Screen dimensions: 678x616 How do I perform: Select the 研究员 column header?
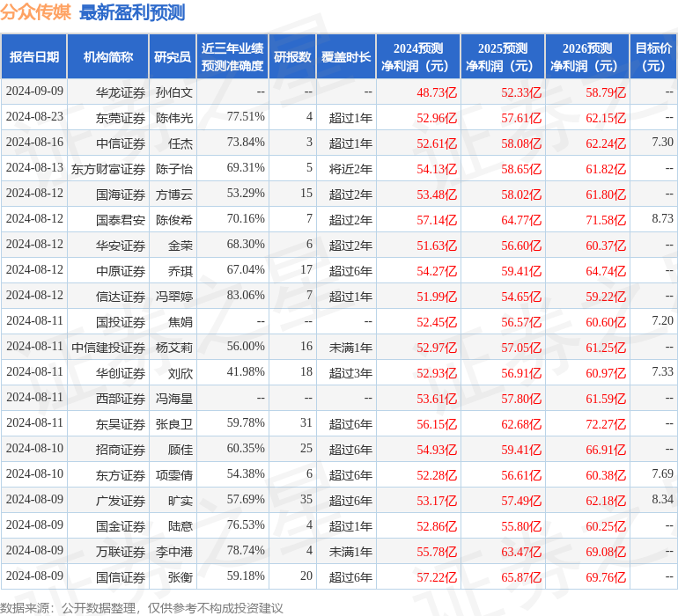point(173,57)
